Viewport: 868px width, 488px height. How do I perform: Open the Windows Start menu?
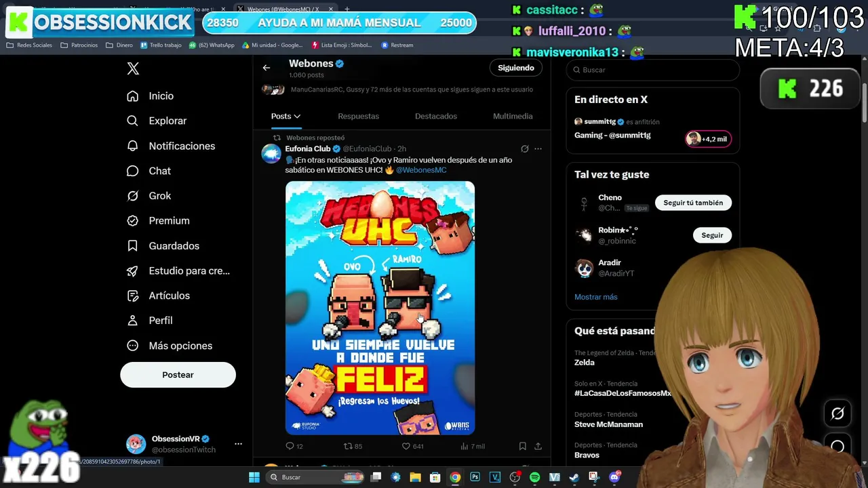click(254, 477)
